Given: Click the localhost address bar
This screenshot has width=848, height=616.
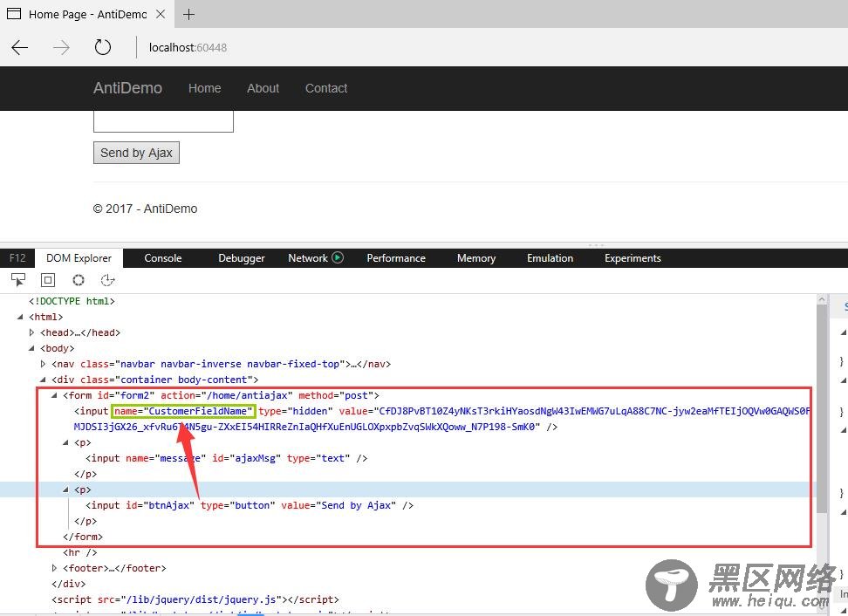Looking at the screenshot, I should click(188, 48).
